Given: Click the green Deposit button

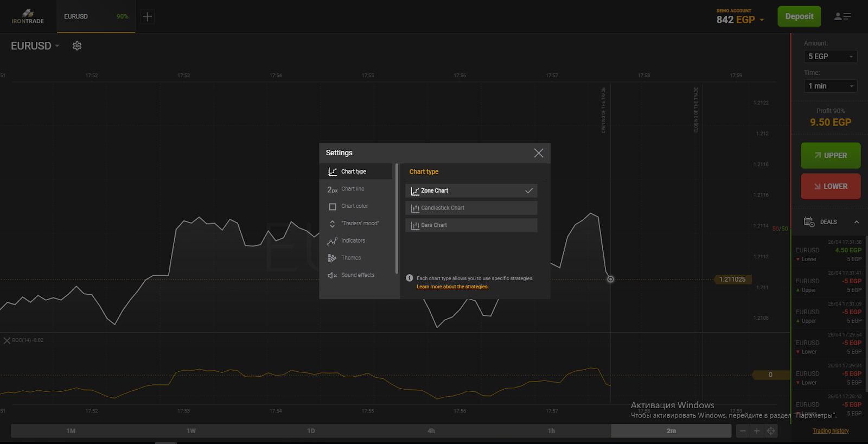Looking at the screenshot, I should [x=799, y=16].
